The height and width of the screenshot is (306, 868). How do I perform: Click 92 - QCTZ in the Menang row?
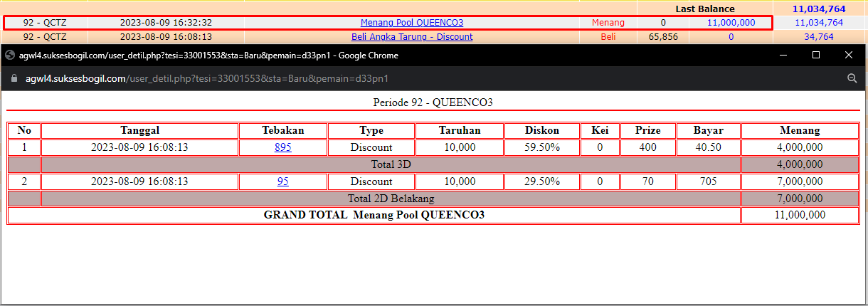(x=46, y=23)
